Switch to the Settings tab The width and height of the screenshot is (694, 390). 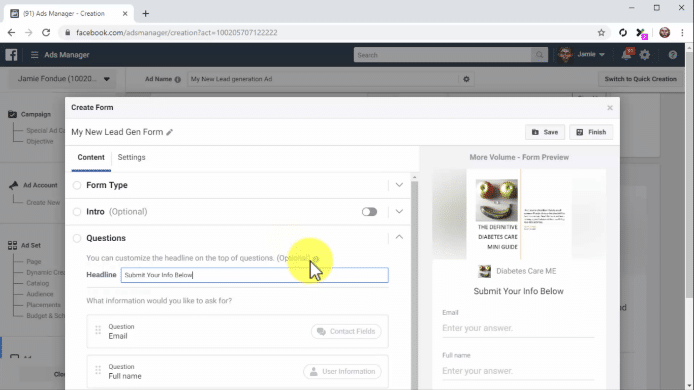click(131, 158)
